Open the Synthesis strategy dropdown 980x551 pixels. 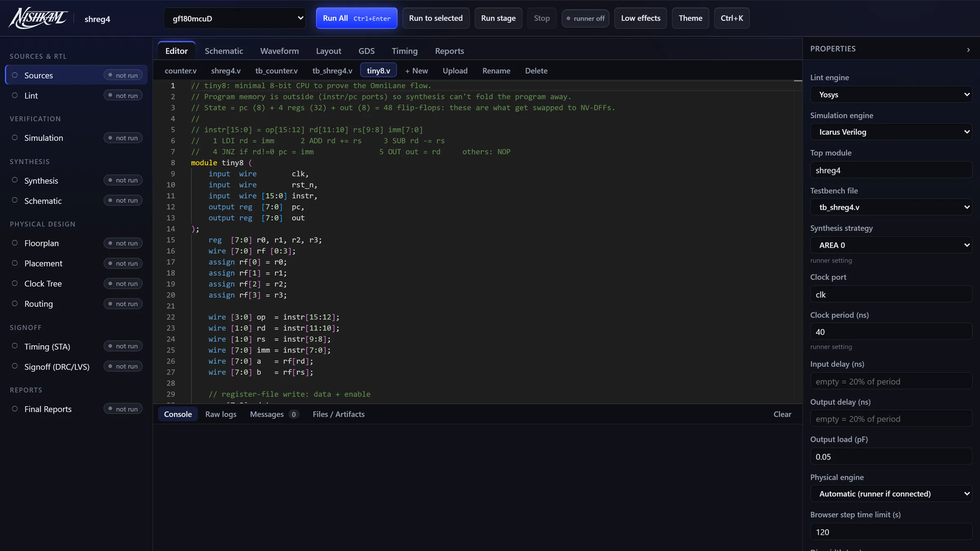coord(891,245)
